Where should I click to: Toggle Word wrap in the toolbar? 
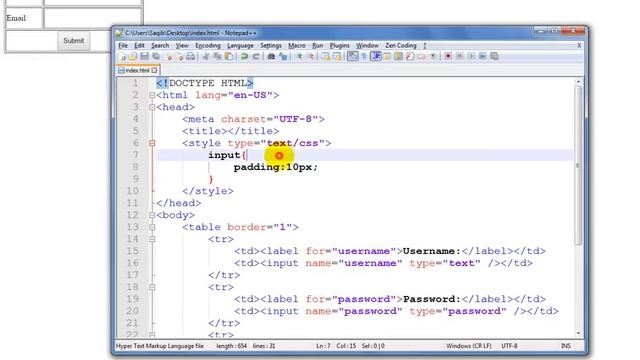click(352, 56)
